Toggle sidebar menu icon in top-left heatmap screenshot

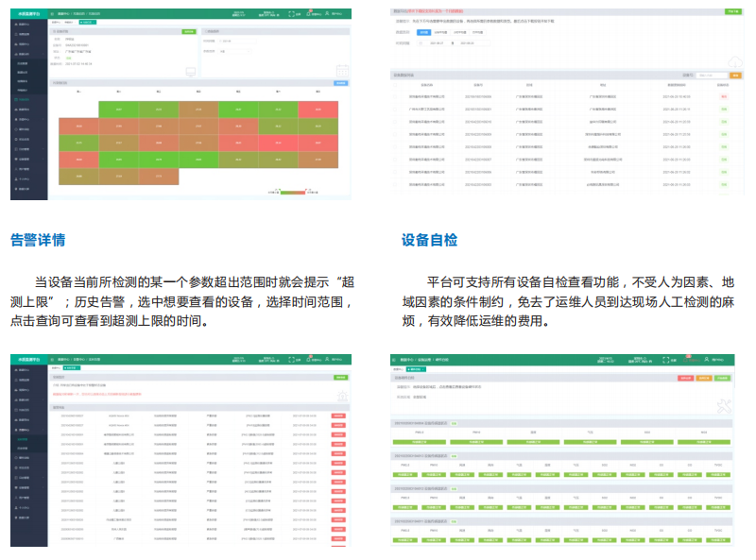pos(50,14)
